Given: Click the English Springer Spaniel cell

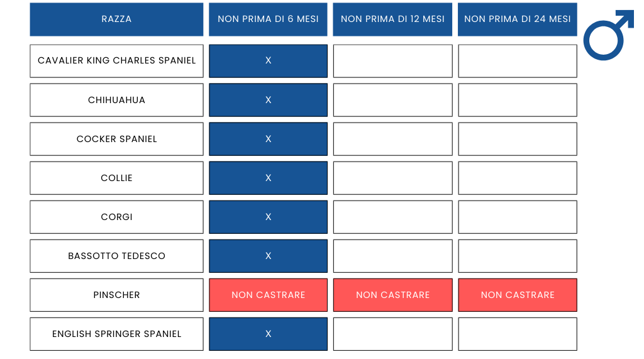Looking at the screenshot, I should point(116,334).
